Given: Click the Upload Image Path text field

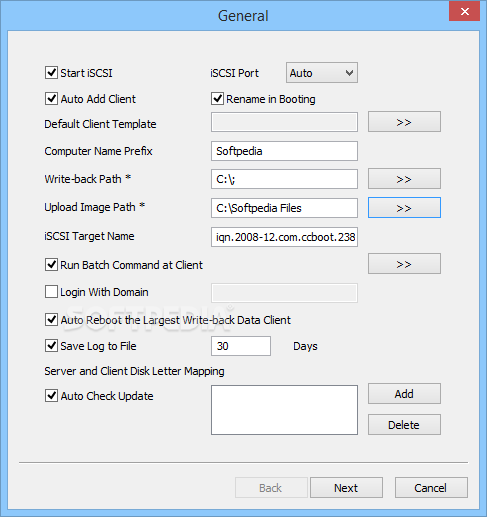Looking at the screenshot, I should tap(284, 208).
